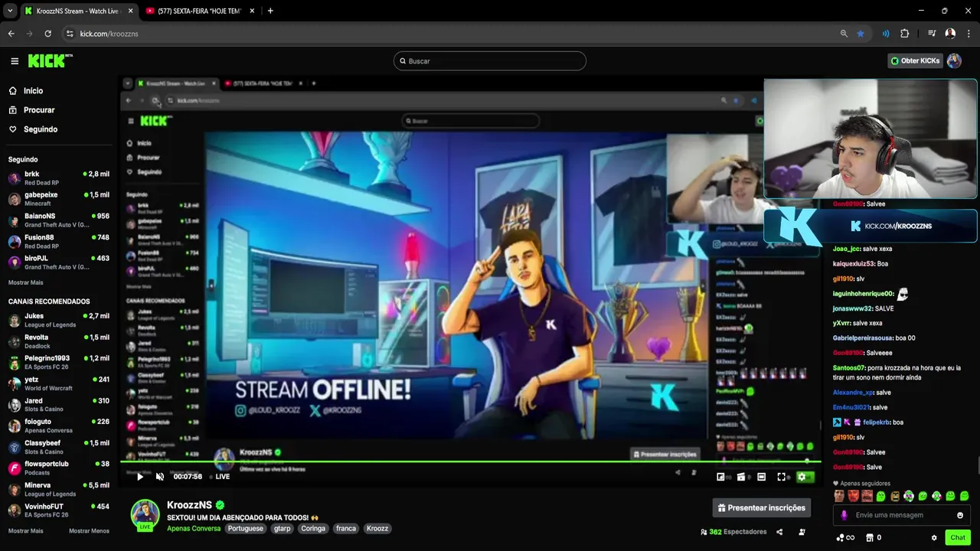Open foioguto recommended channel
Image resolution: width=980 pixels, height=551 pixels.
pyautogui.click(x=59, y=425)
